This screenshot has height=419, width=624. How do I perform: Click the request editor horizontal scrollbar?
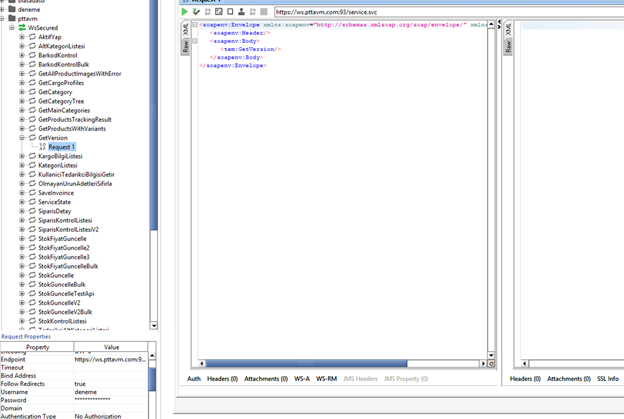coord(340,363)
